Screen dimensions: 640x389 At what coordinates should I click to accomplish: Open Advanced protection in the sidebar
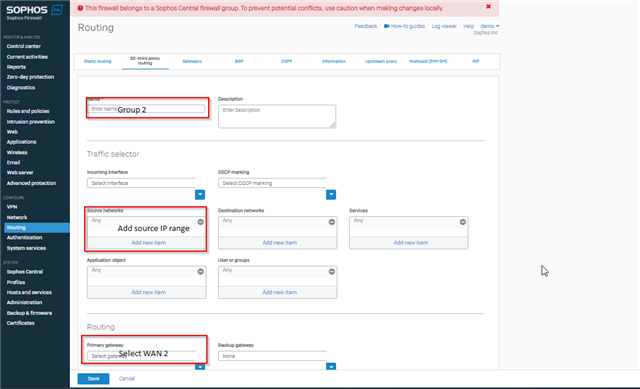point(31,183)
